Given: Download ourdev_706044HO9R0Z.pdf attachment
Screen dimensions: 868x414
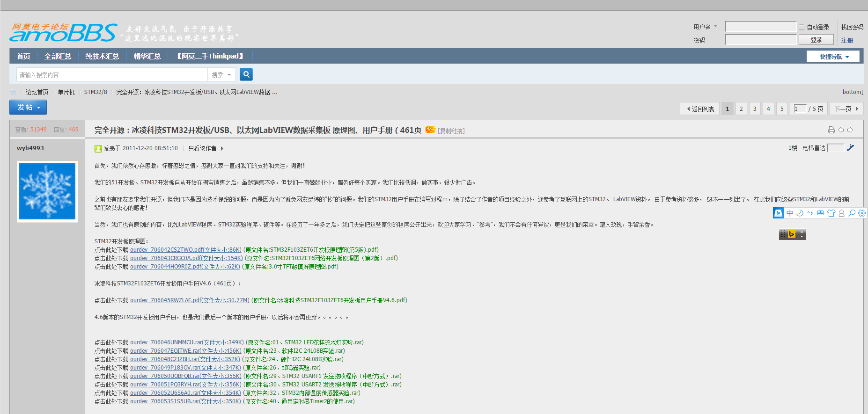Looking at the screenshot, I should 185,267.
